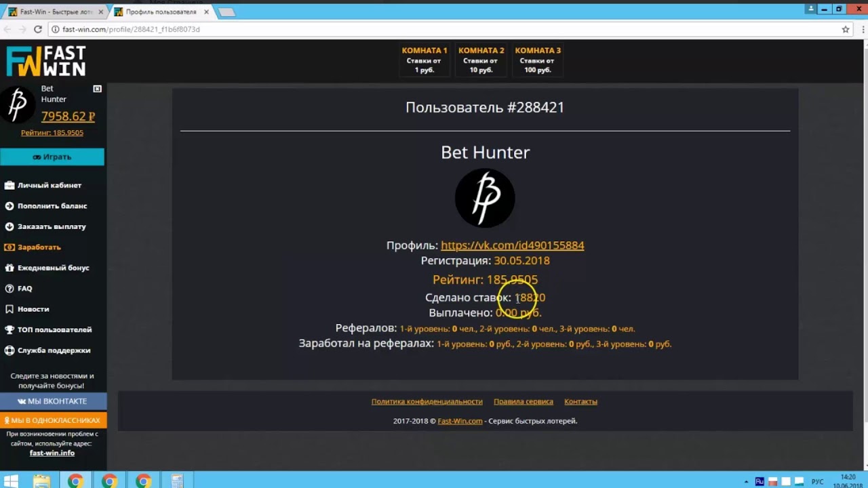Screen dimensions: 868x488
Task: Click the profile Рейтинг: 185.9505 text
Action: tap(485, 280)
